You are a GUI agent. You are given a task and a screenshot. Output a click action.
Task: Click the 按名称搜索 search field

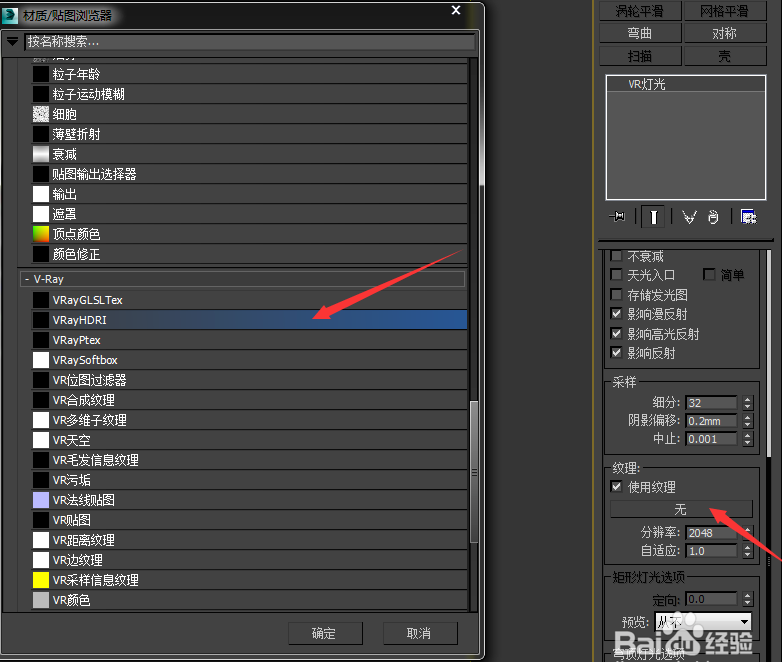coord(249,41)
